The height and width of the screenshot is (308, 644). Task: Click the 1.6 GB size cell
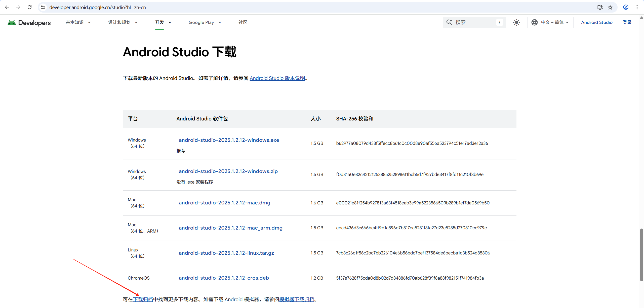(317, 203)
